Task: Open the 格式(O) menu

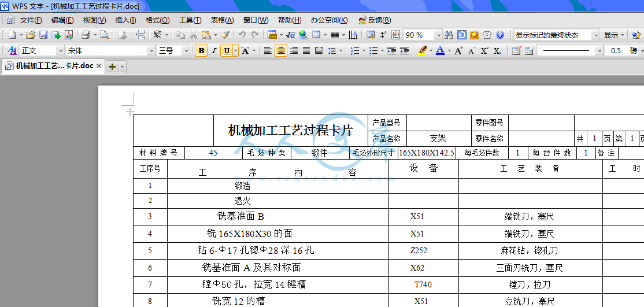Action: coord(157,20)
